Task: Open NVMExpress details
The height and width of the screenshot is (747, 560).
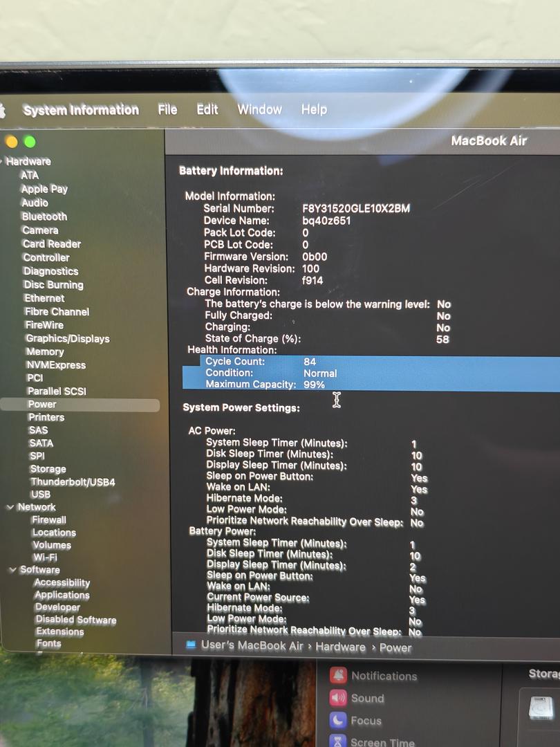Action: (56, 365)
